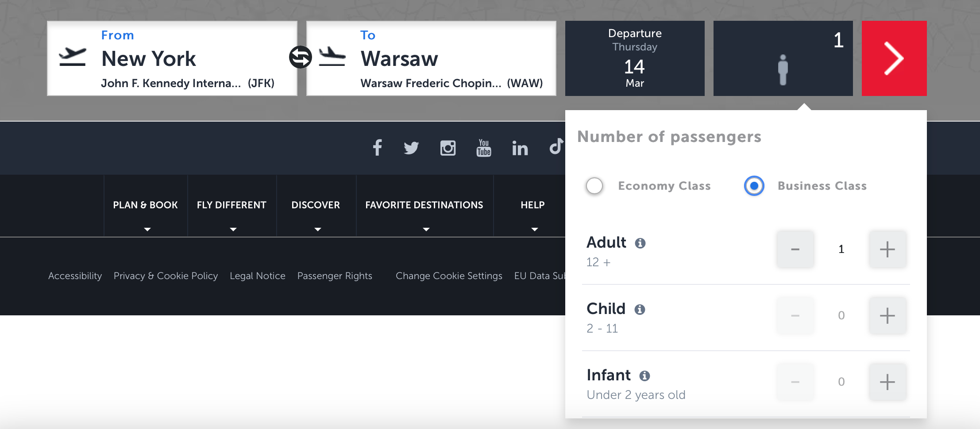
Task: Click the Infant info icon
Action: point(644,375)
